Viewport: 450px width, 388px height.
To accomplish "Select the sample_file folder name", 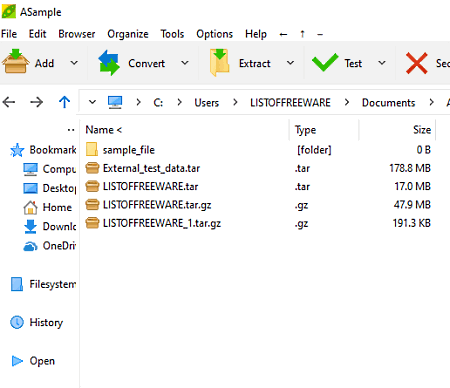I will coord(129,150).
